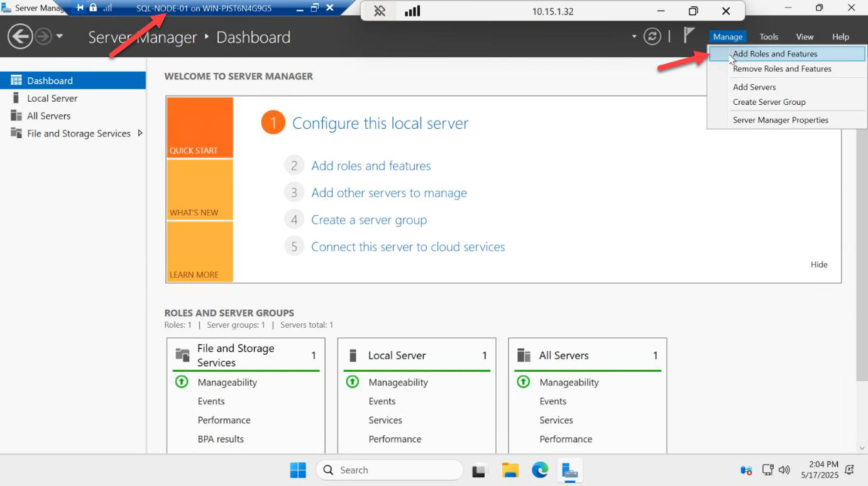Choose Create Server Group menu entry

click(788, 102)
